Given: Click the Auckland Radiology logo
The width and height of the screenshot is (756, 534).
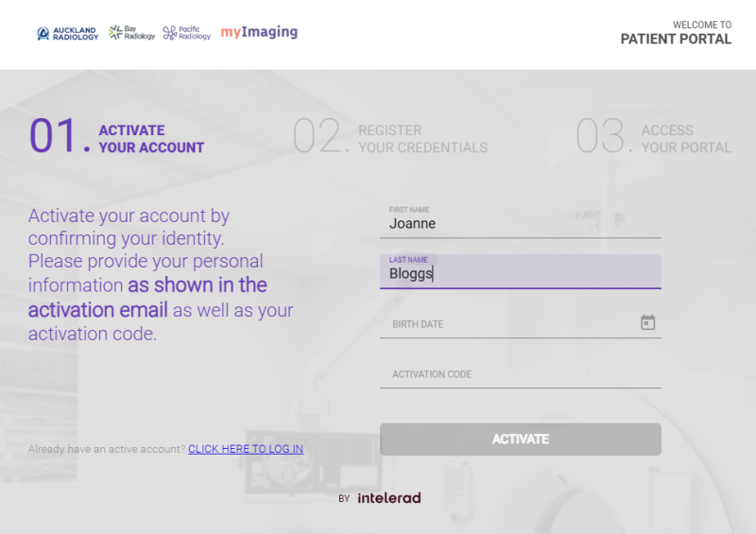Looking at the screenshot, I should 67,33.
